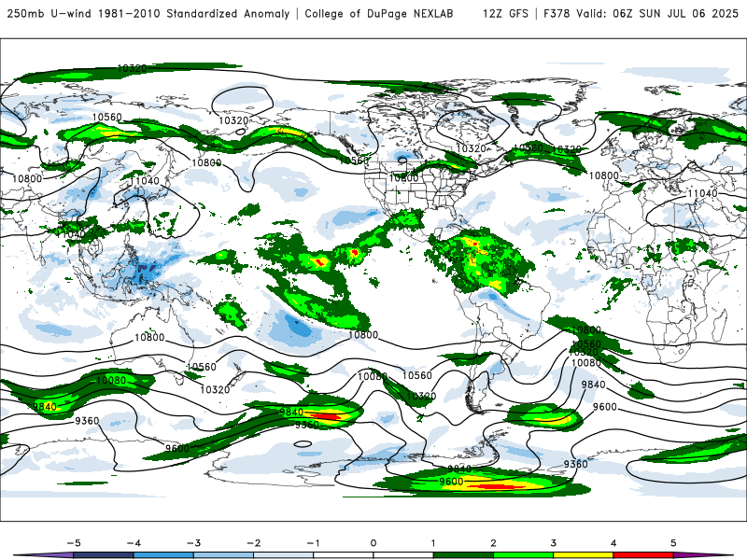The width and height of the screenshot is (747, 560).
Task: Click the '-3' colorbar tick label
Action: [193, 543]
